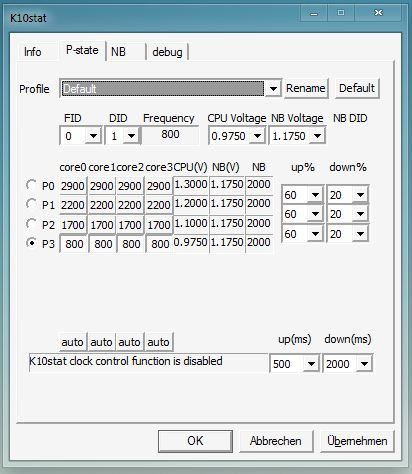Confirm with the OK button

[x=195, y=441]
